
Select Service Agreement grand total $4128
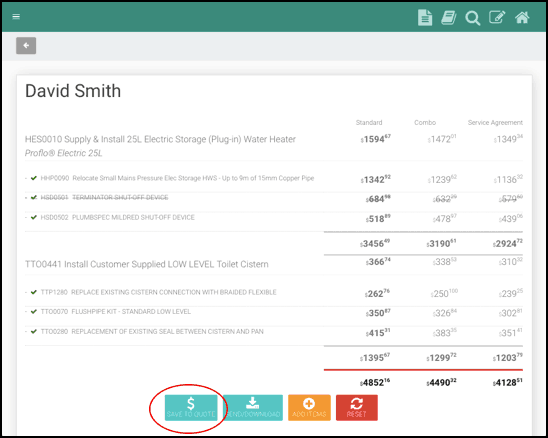click(x=508, y=382)
